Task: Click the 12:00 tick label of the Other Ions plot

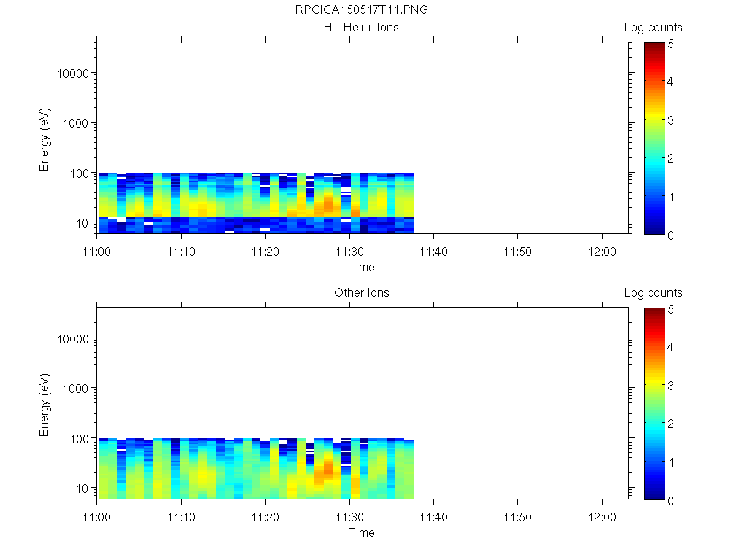Action: (602, 517)
